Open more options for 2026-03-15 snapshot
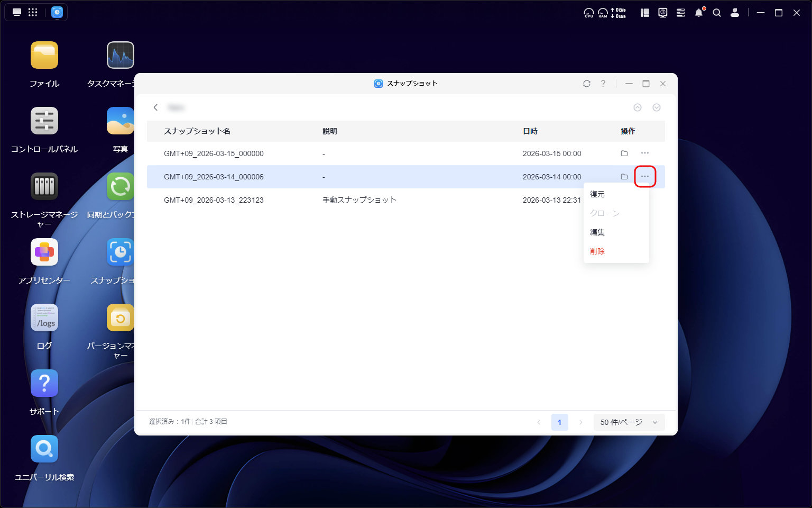This screenshot has width=812, height=508. pos(644,153)
